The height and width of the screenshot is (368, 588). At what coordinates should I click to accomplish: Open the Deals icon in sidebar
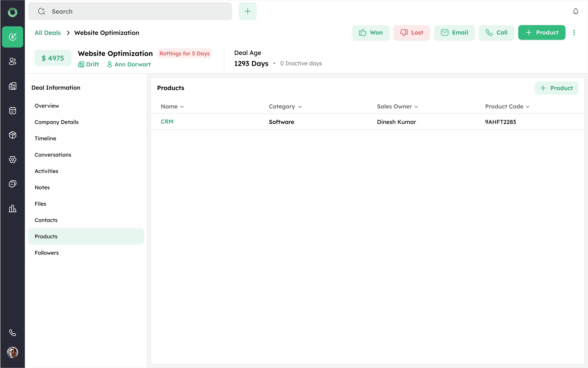point(12,37)
